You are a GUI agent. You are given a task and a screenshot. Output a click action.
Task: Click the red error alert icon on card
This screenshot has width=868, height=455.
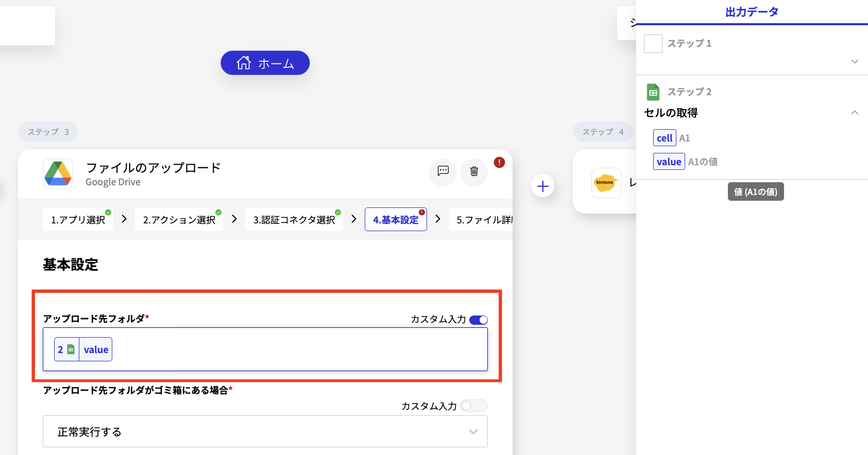499,162
